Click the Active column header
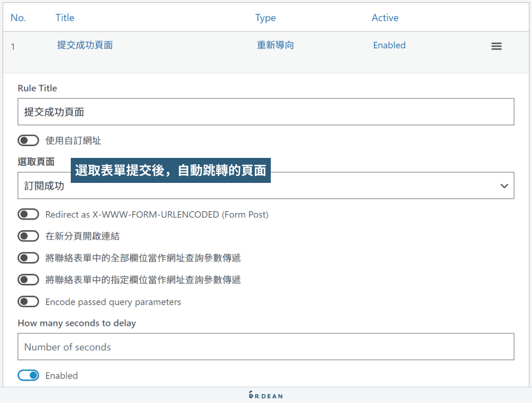Image resolution: width=532 pixels, height=403 pixels. [x=385, y=18]
